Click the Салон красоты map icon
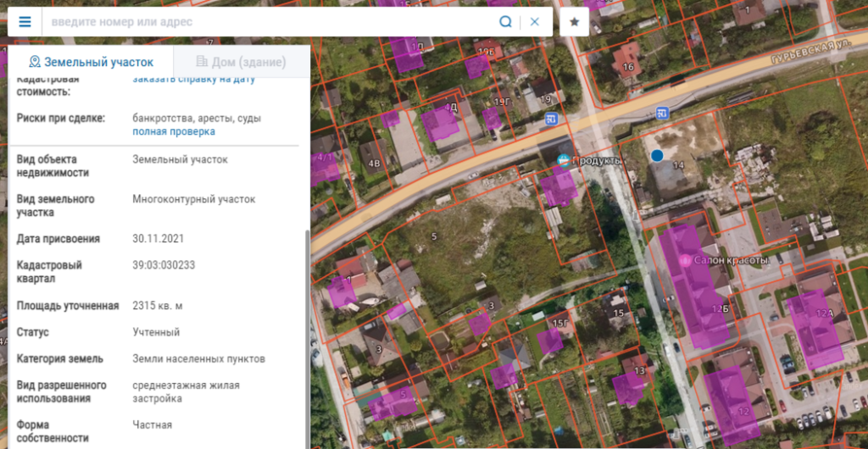 pyautogui.click(x=687, y=260)
